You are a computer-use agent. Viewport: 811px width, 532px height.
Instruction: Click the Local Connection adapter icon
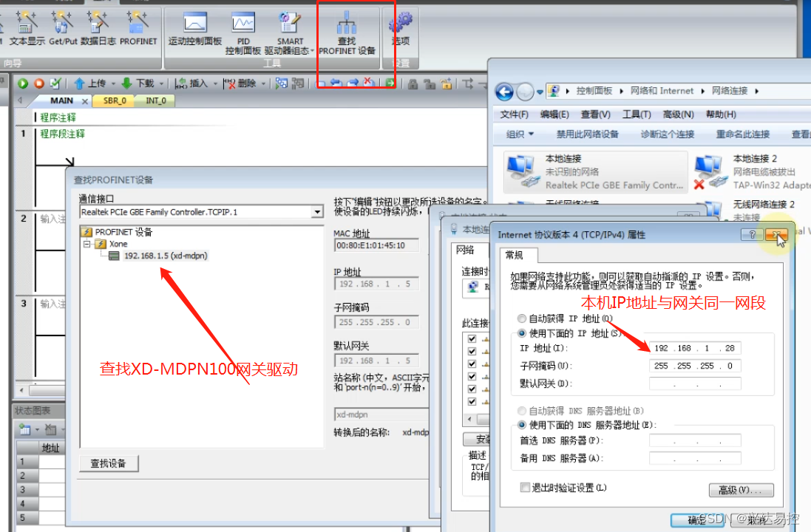click(521, 171)
